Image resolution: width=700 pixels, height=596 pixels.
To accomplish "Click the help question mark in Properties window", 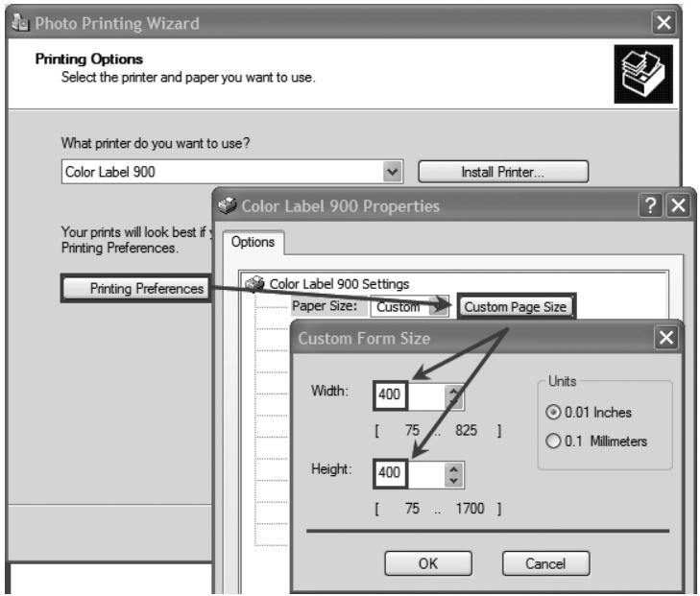I will [x=650, y=205].
